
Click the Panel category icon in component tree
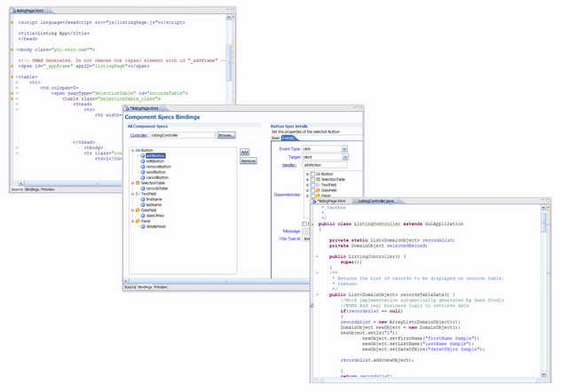(x=138, y=221)
